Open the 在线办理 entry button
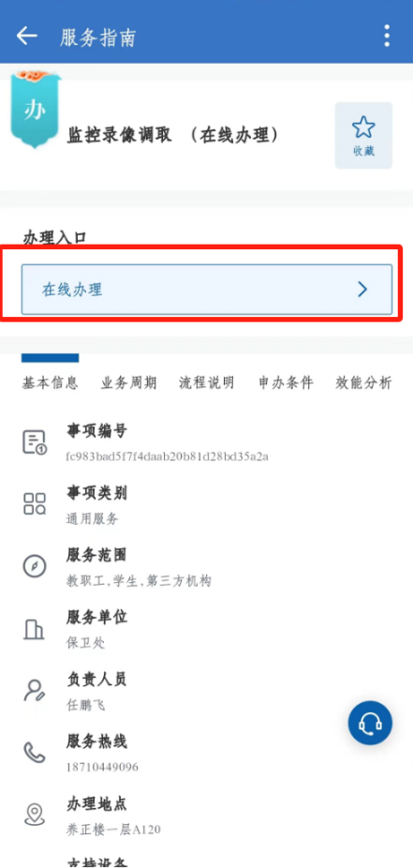The image size is (413, 868). 207,290
